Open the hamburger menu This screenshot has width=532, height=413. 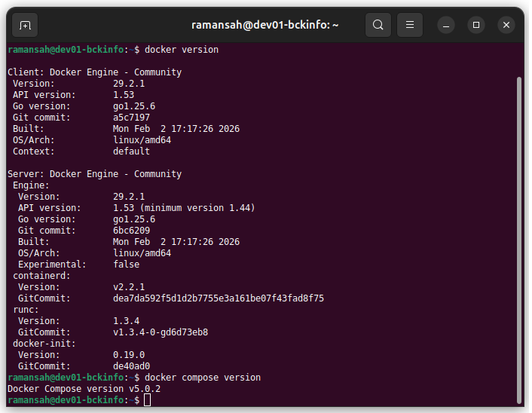click(x=410, y=25)
